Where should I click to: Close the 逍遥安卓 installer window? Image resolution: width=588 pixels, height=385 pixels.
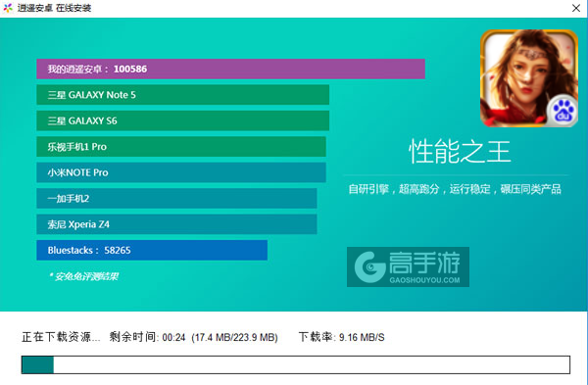point(576,8)
